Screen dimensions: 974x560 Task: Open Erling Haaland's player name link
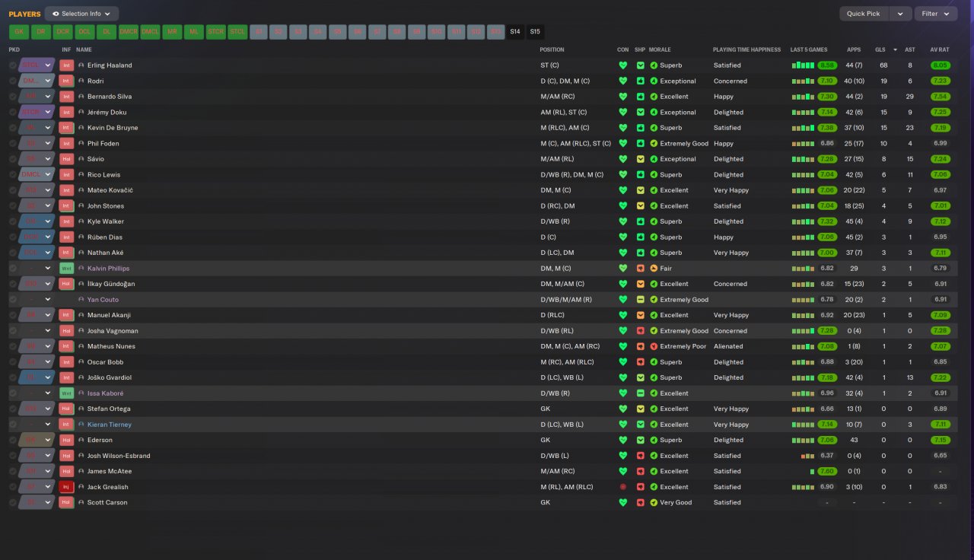[110, 65]
